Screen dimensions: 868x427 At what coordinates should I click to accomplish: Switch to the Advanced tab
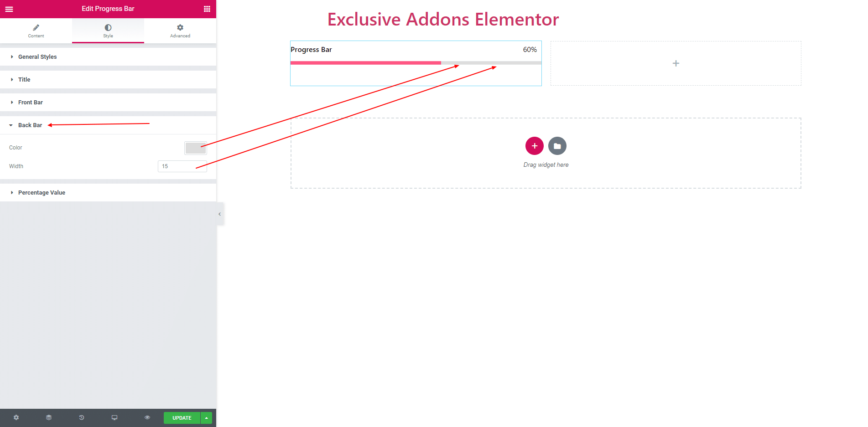coord(180,31)
